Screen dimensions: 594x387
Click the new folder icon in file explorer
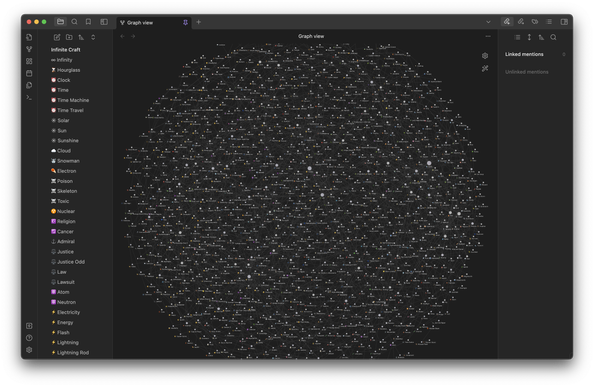pos(69,37)
